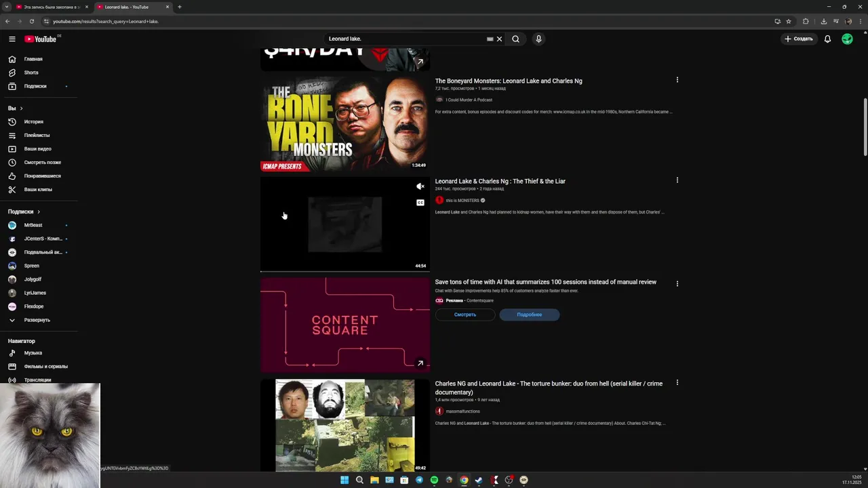Start voice search with microphone

[x=538, y=39]
